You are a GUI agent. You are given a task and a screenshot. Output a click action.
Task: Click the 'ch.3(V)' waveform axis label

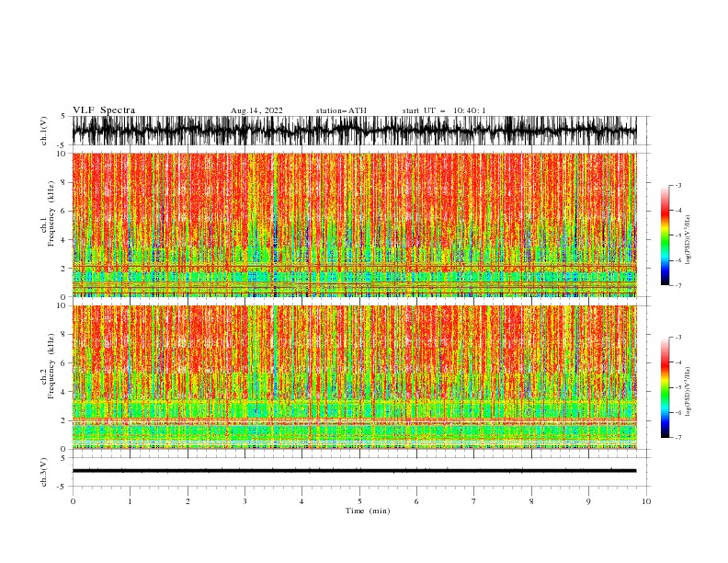(44, 472)
